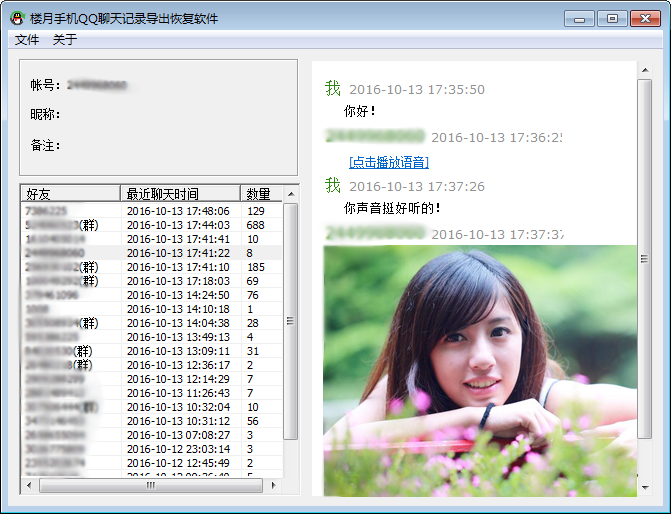Click the photo of the girl in chat
This screenshot has width=671, height=514.
(480, 370)
